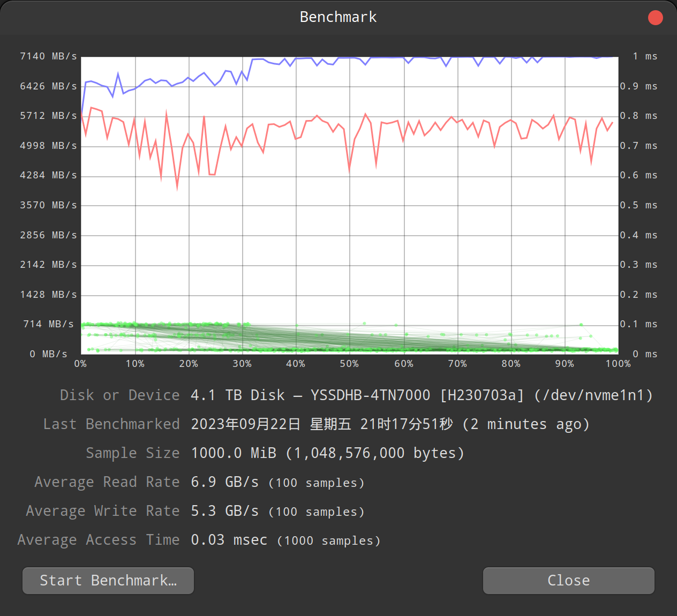Close the Benchmark window via the red button
Image resolution: width=677 pixels, height=616 pixels.
click(656, 18)
